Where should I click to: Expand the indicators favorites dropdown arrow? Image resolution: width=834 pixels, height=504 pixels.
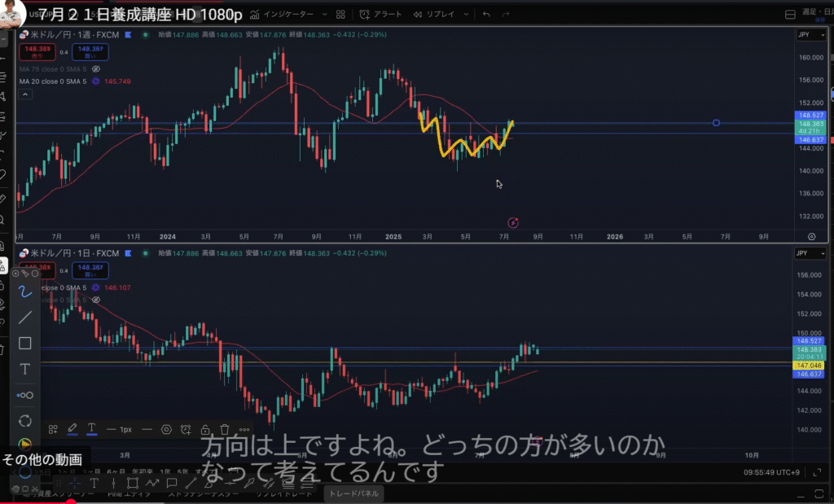[x=324, y=15]
